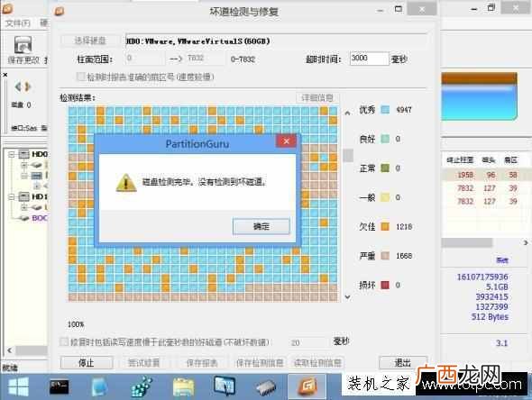Click the 确定 button in PartitionGuru dialog
This screenshot has width=532, height=400.
pos(261,226)
